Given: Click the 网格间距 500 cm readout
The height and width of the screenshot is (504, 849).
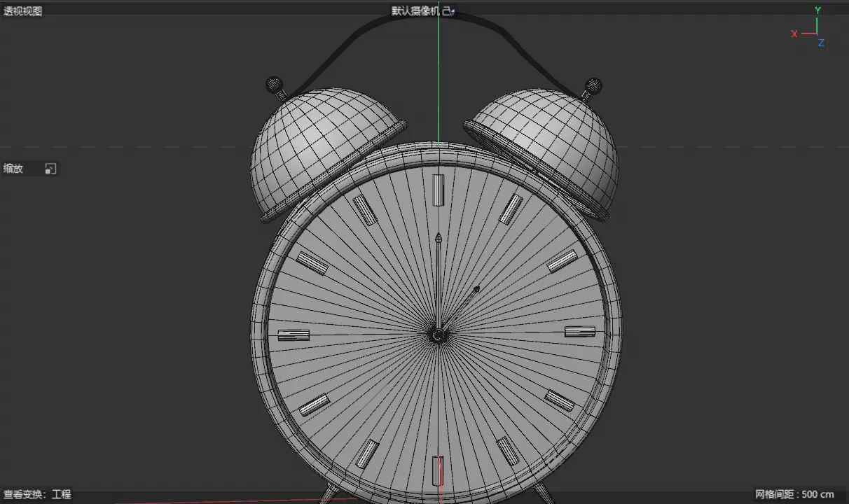Looking at the screenshot, I should [795, 494].
